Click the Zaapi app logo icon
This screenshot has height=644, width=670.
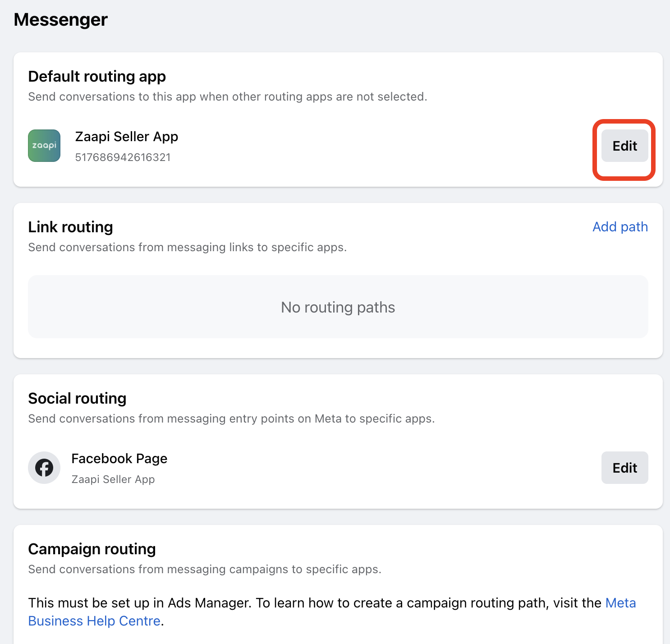44,146
